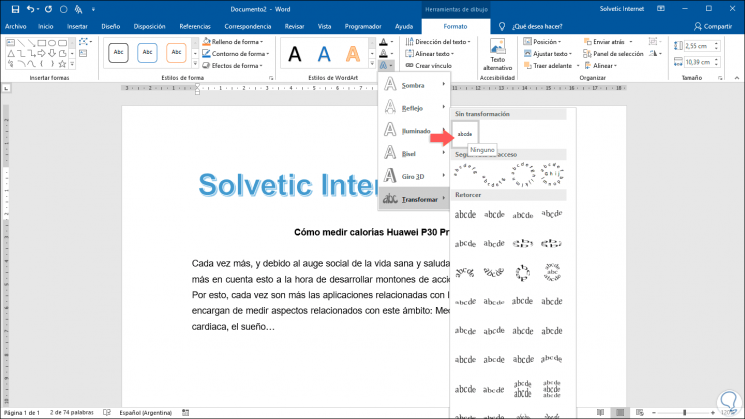Open the Reflejo submenu
This screenshot has height=419, width=745.
tap(414, 108)
